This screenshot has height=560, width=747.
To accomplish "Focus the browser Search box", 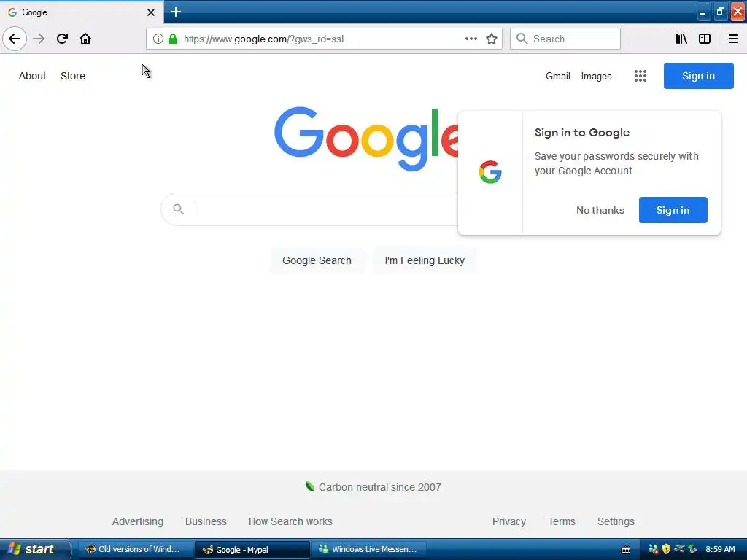I will click(565, 39).
